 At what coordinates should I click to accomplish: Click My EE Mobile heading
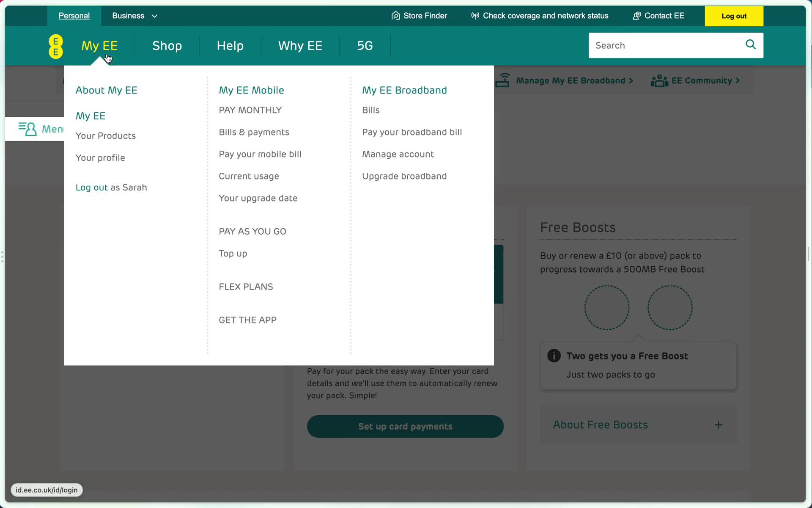[251, 90]
